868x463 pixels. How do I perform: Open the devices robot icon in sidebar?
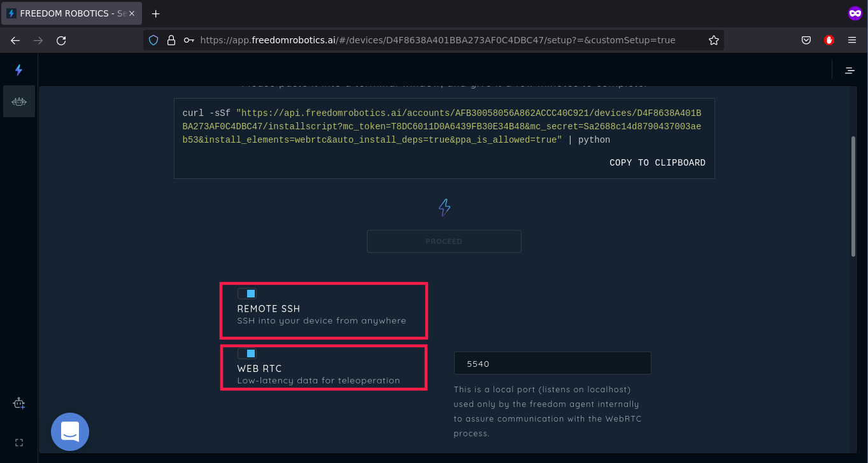[19, 101]
